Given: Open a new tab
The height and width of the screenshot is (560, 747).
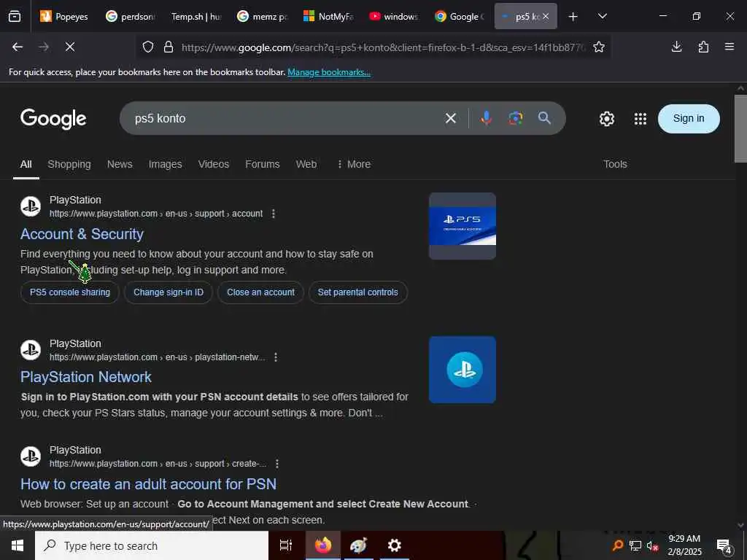Looking at the screenshot, I should pyautogui.click(x=573, y=17).
